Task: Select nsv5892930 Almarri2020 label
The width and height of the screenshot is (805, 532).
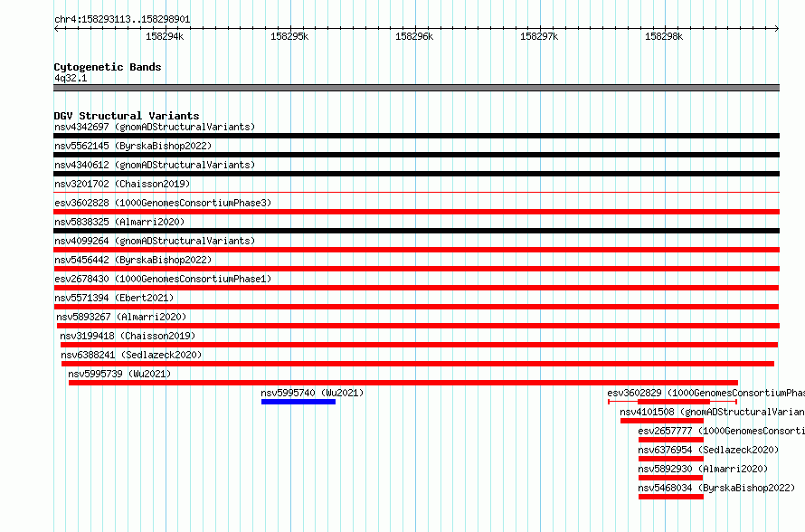Action: [x=703, y=469]
